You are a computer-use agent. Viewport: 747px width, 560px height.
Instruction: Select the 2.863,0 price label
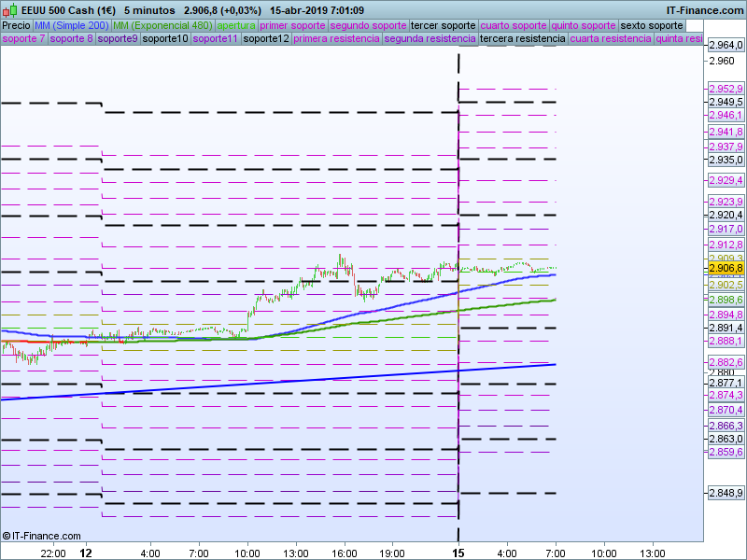726,439
